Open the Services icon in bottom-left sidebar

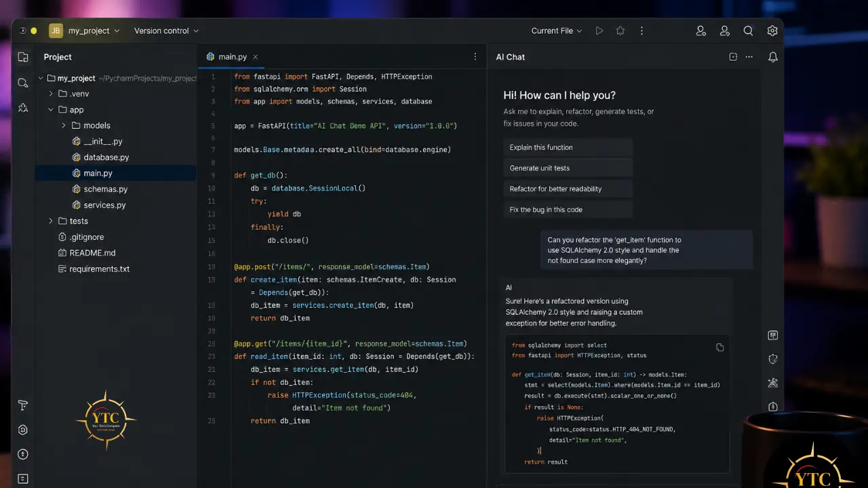tap(23, 430)
